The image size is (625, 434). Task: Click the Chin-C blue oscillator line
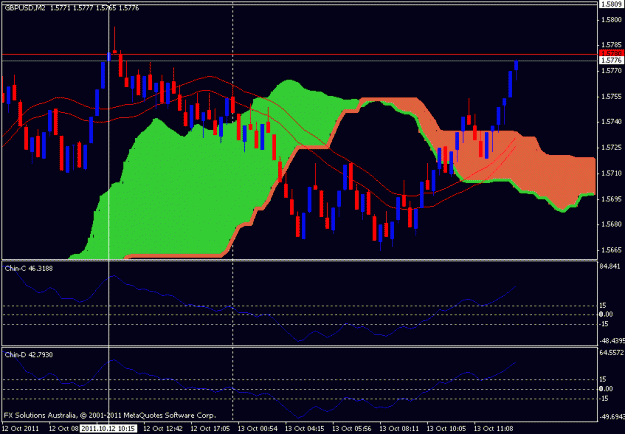pos(259,315)
